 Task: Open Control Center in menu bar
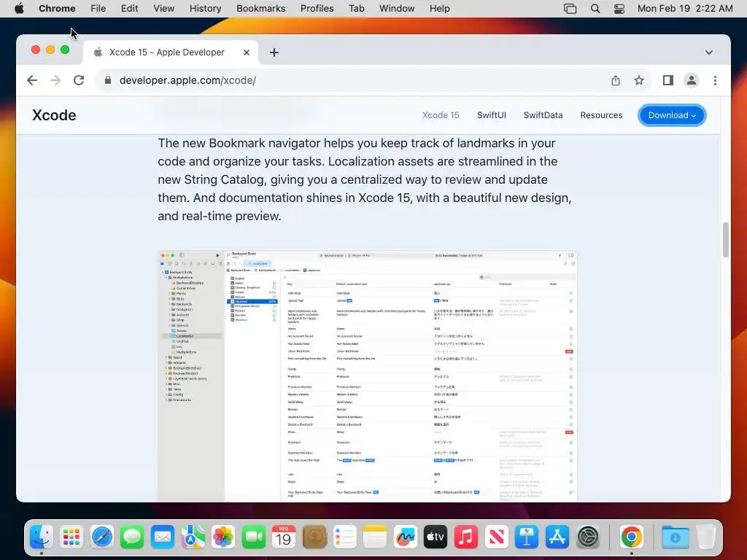point(619,9)
